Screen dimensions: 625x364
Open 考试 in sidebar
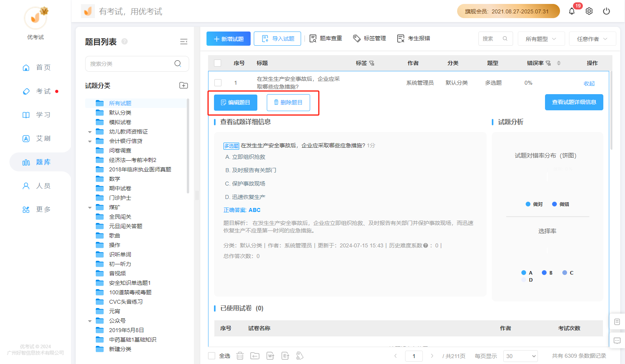pos(36,91)
